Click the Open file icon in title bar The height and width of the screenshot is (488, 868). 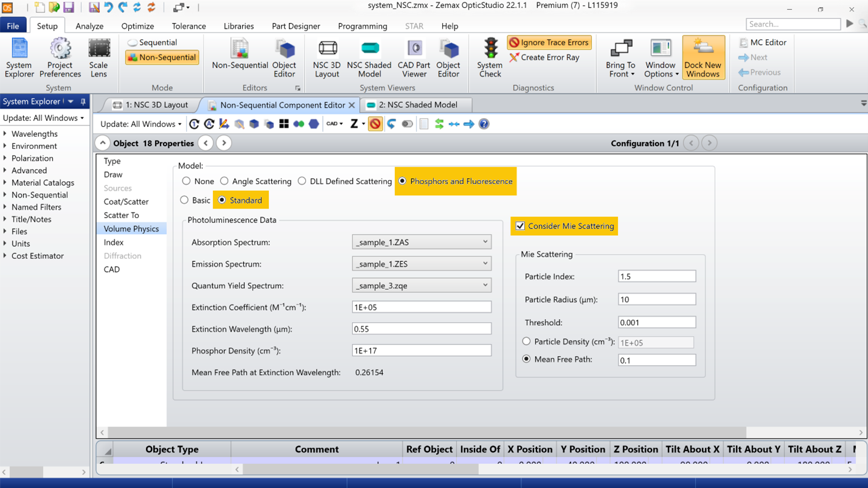point(54,7)
